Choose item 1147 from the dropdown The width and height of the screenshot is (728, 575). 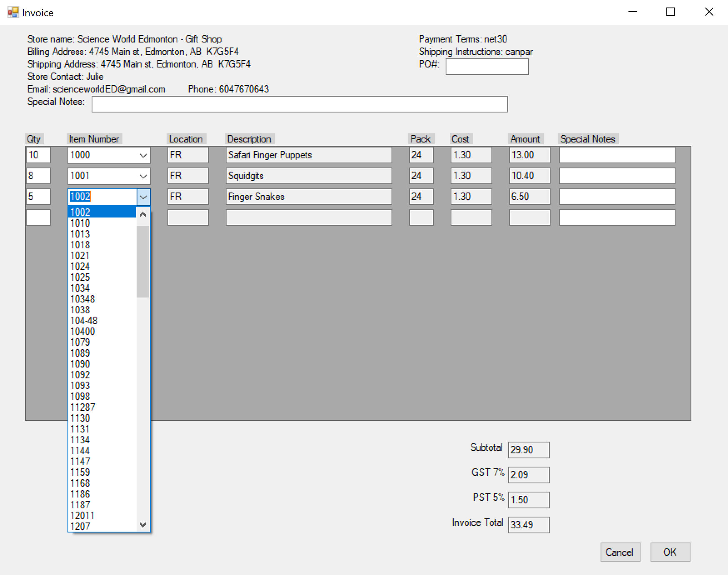tap(102, 461)
